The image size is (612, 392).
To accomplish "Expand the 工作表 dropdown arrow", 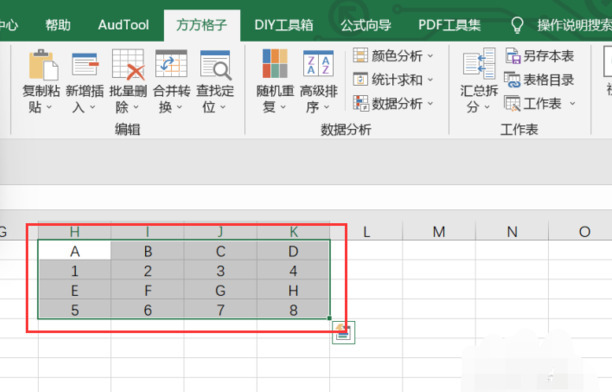I will pos(572,103).
